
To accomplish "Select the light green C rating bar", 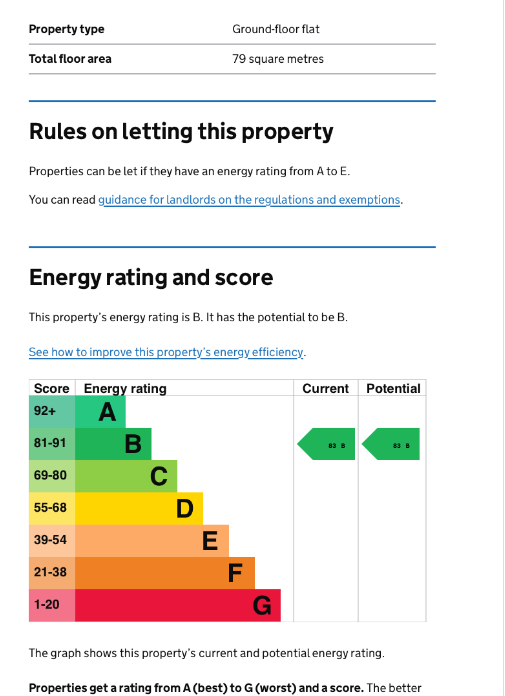I will [126, 476].
